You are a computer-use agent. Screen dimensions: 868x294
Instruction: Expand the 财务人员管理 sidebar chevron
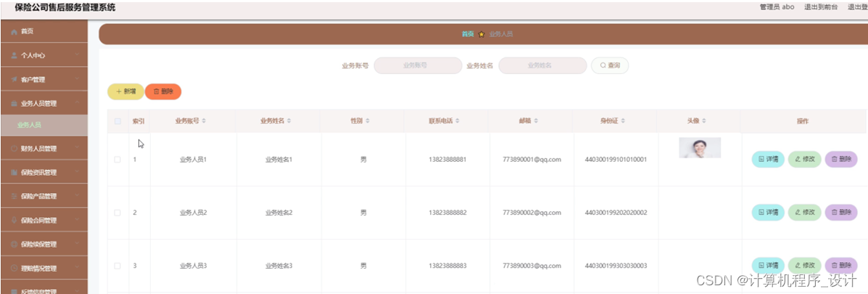coord(78,148)
